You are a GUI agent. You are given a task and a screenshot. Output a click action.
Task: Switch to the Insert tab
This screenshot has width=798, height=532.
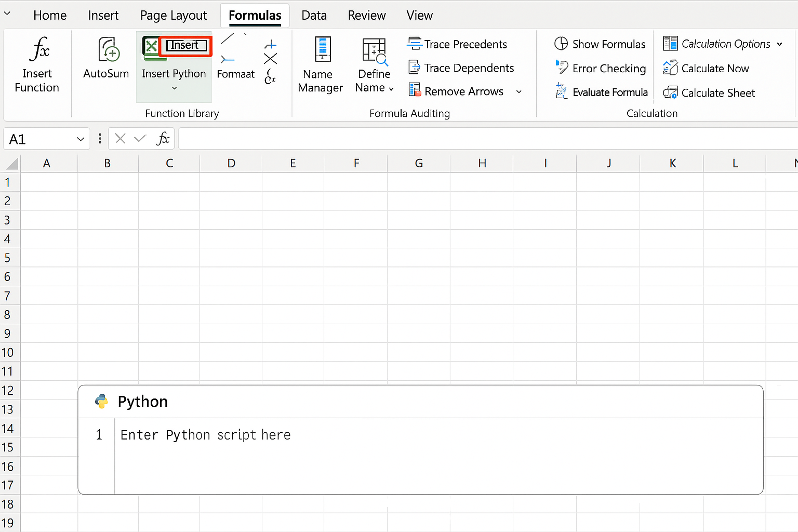click(x=103, y=16)
